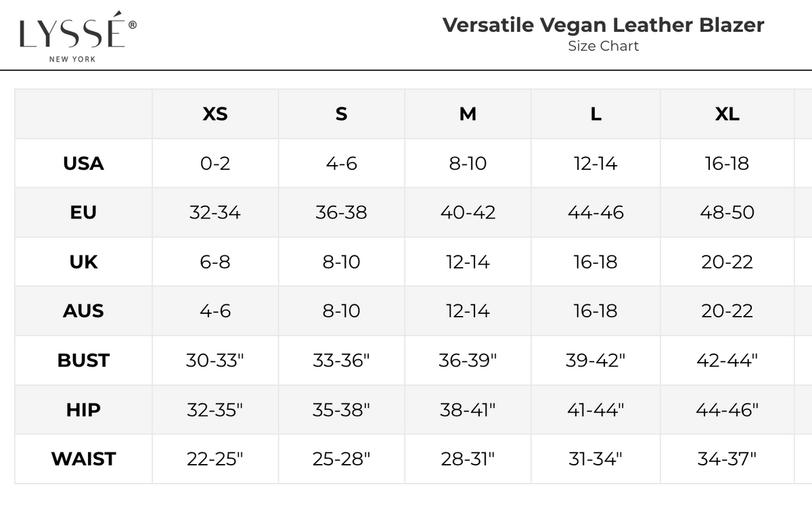Click the bust 39-42" cell for L
Image resolution: width=812 pixels, height=506 pixels.
(595, 361)
